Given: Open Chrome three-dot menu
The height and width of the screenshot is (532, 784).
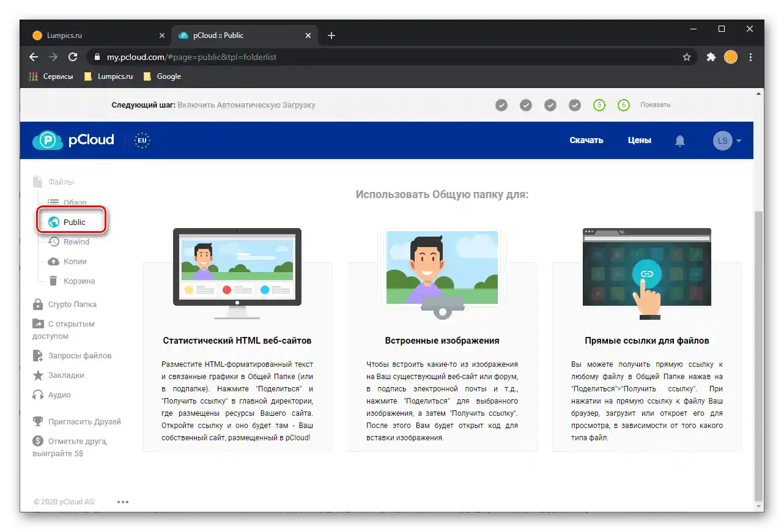Looking at the screenshot, I should (x=750, y=57).
